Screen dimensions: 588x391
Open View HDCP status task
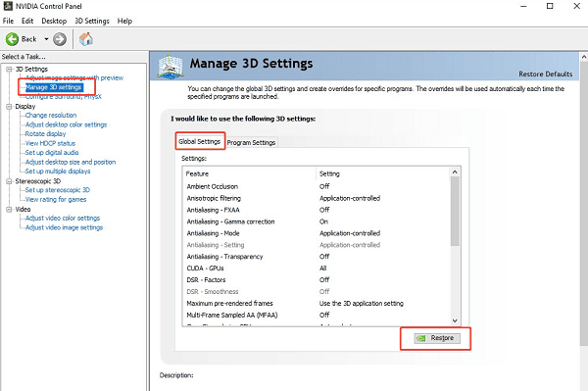(x=50, y=143)
